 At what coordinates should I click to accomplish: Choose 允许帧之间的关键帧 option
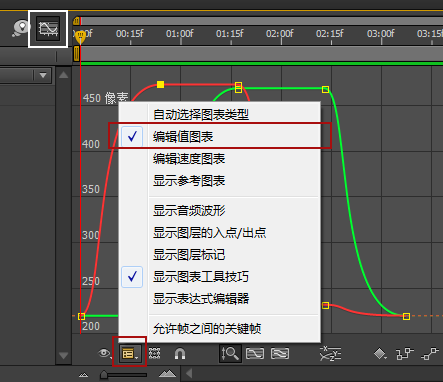pyautogui.click(x=220, y=329)
